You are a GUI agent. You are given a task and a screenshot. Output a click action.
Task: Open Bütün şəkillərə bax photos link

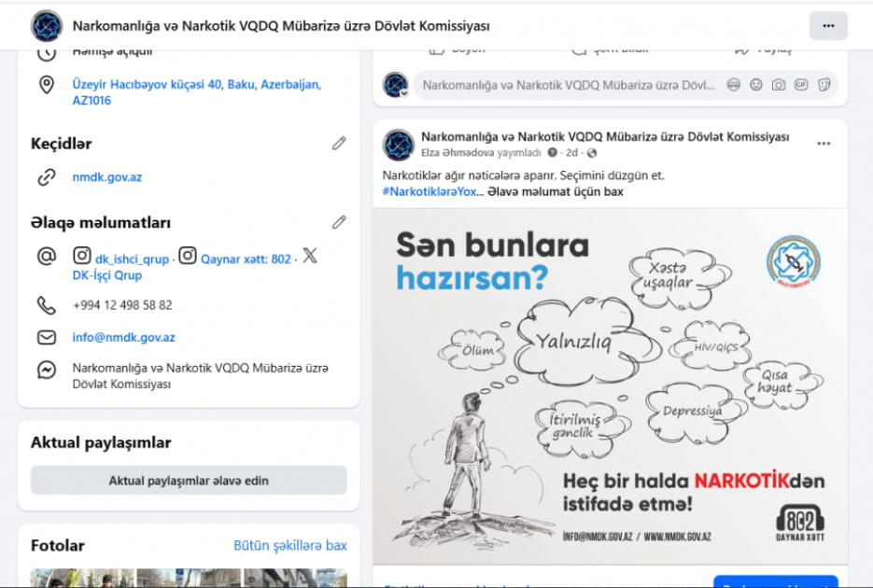pos(289,545)
